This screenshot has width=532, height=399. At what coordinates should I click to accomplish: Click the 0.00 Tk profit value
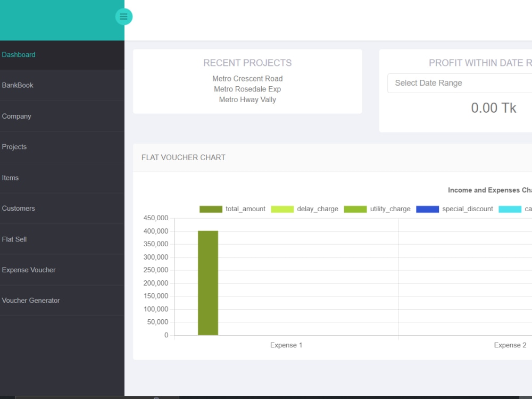point(493,108)
